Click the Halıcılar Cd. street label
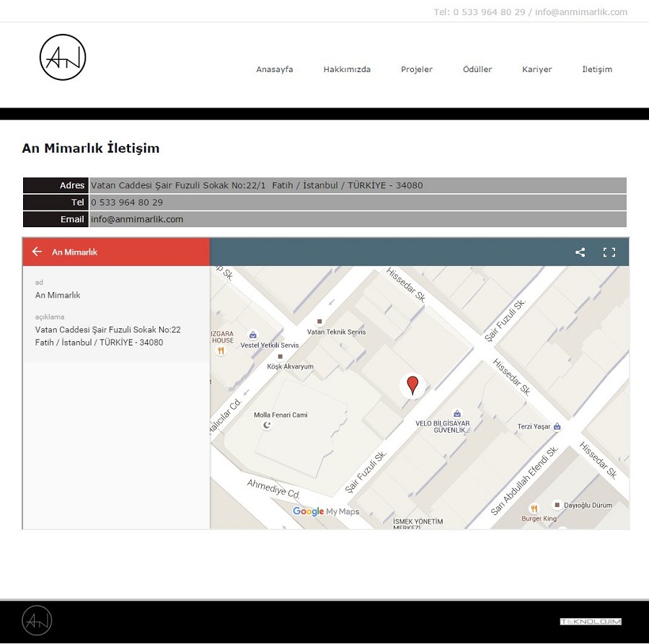Screen dimensions: 649x644 225,416
